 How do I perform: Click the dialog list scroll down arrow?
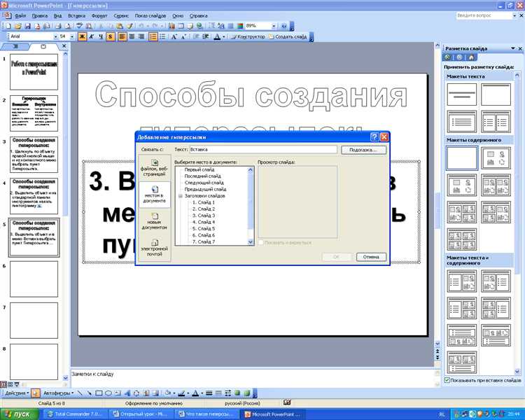pos(251,241)
